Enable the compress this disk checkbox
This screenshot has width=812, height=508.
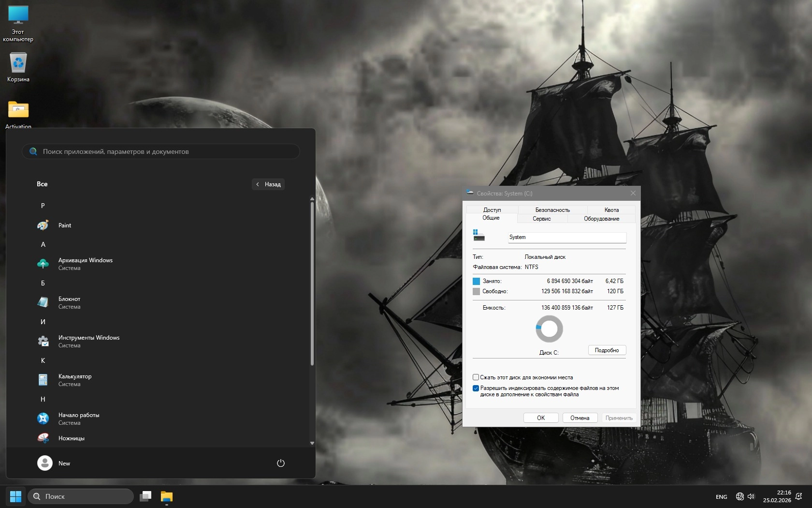tap(476, 377)
